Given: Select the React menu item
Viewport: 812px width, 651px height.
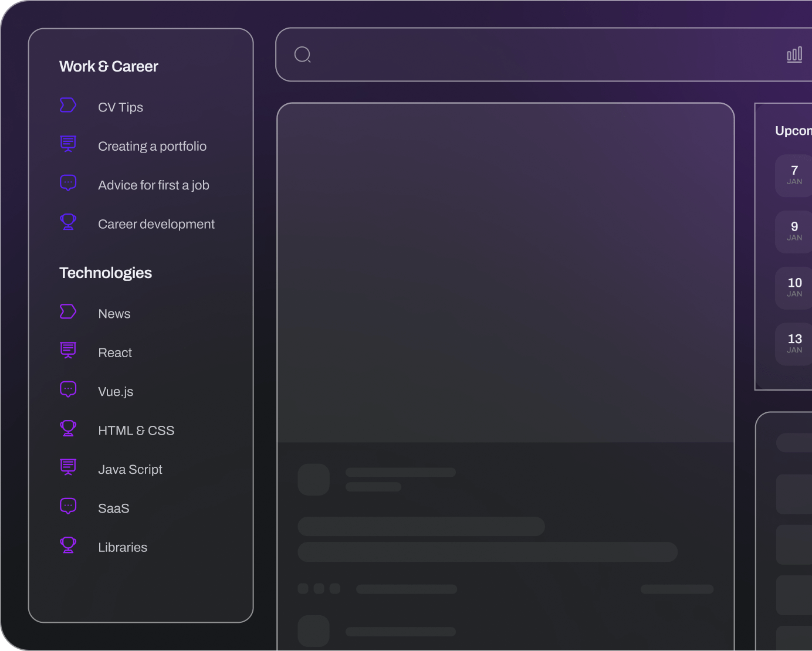Looking at the screenshot, I should 115,352.
